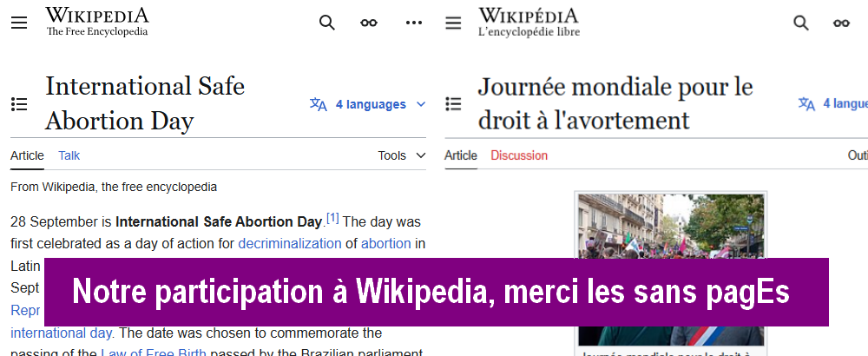Expand the 4 languages dropdown on English article
Viewport: 868px width, 356px height.
(x=367, y=104)
